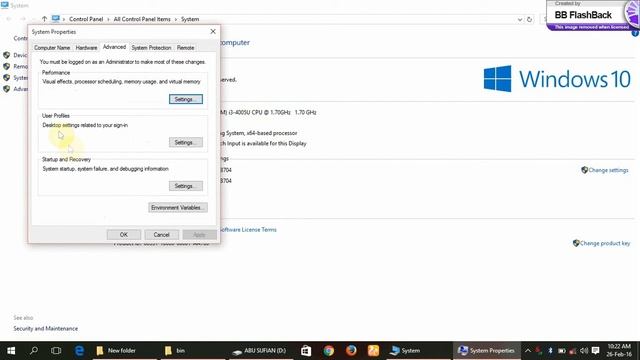Refresh the System window

pos(529,19)
